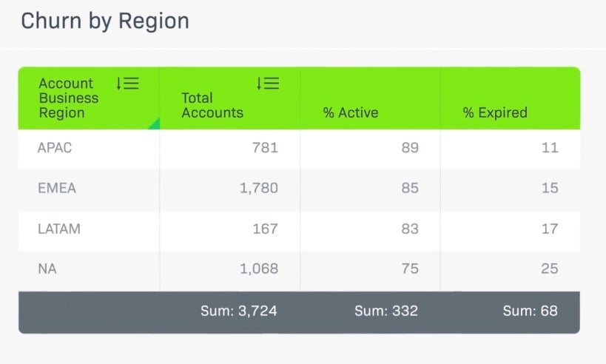Click the Sum: 68 footer cell

pyautogui.click(x=530, y=311)
